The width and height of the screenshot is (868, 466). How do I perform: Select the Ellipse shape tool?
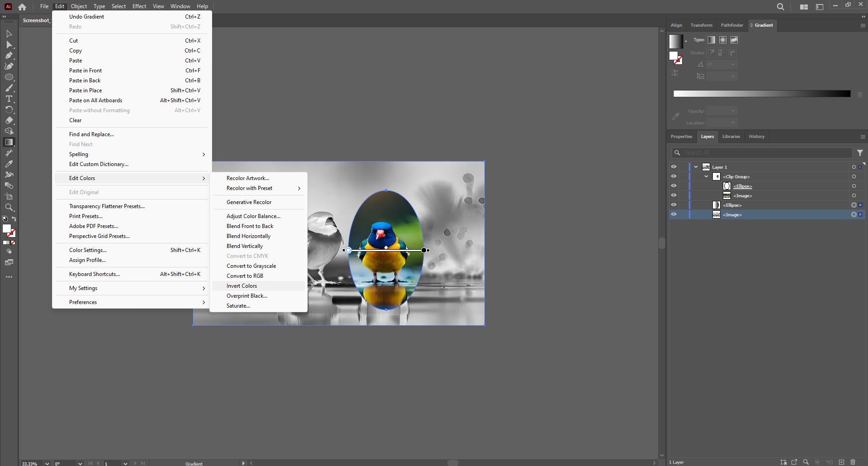click(9, 77)
